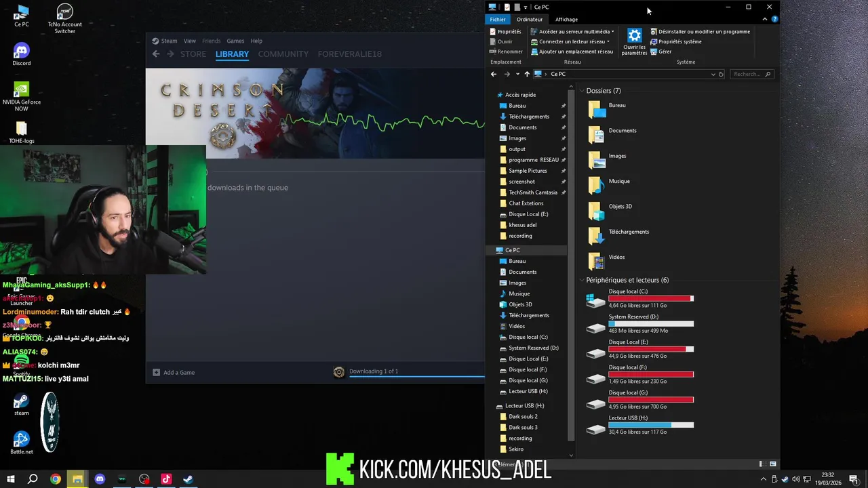Open TcNo Account Switcher desktop icon

(64, 18)
